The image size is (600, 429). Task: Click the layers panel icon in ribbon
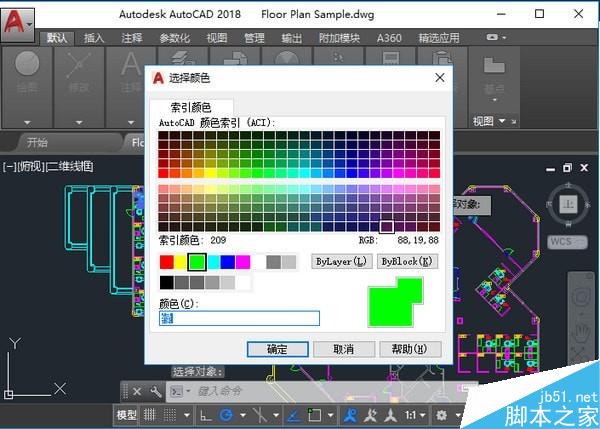pyautogui.click(x=183, y=57)
